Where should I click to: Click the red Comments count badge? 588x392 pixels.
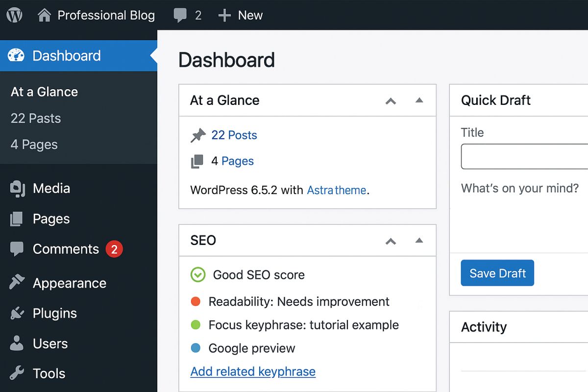tap(114, 249)
